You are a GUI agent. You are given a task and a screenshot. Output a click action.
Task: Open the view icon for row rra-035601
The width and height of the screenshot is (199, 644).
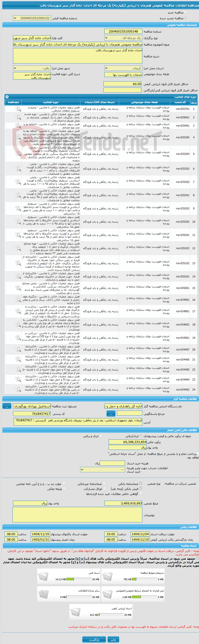(x=18, y=117)
